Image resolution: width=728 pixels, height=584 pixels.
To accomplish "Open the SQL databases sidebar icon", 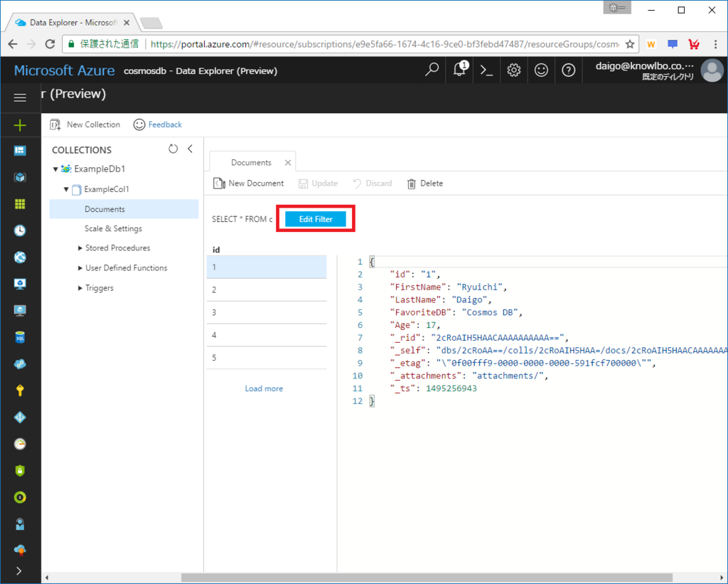I will [x=20, y=337].
